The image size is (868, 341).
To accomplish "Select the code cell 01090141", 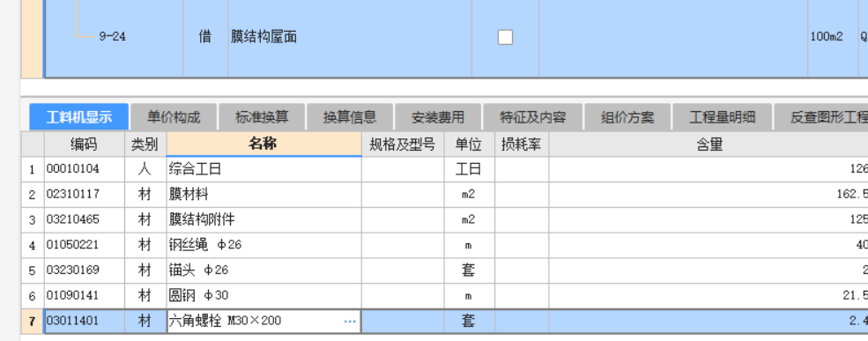I will pyautogui.click(x=84, y=295).
